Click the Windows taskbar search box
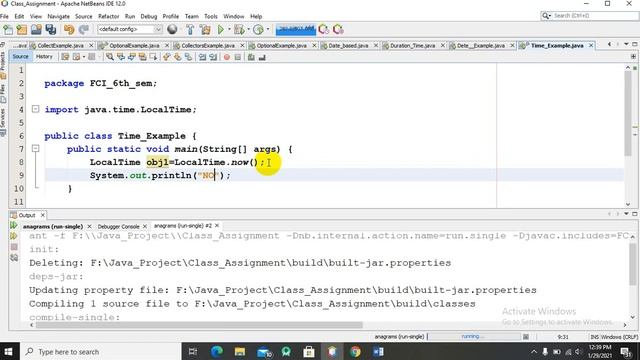Viewport: 640px width, 360px height. (100, 351)
